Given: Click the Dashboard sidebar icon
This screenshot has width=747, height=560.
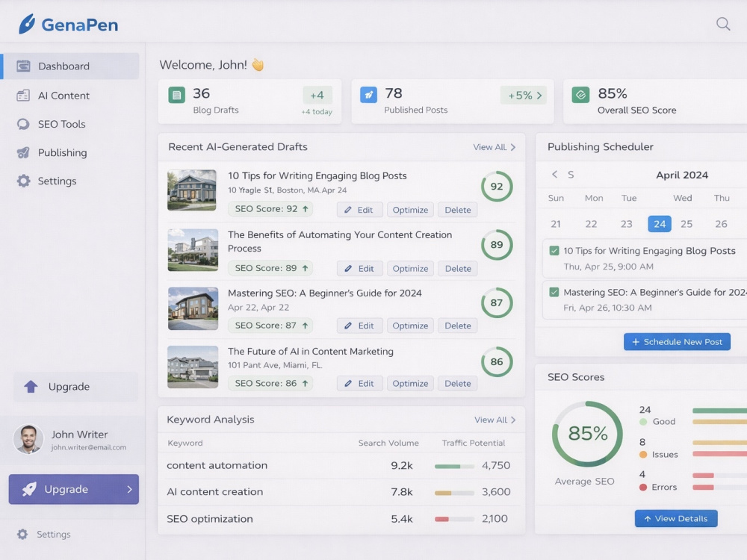Looking at the screenshot, I should point(23,66).
